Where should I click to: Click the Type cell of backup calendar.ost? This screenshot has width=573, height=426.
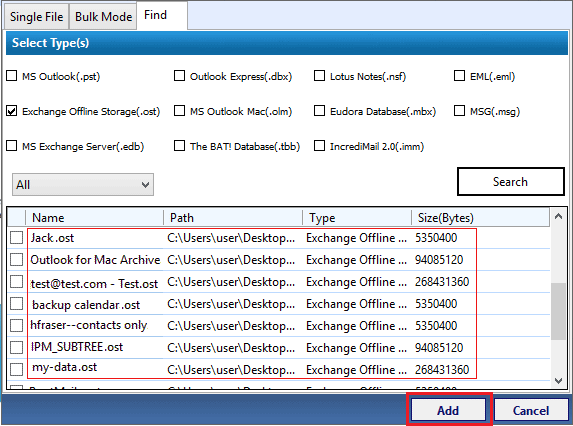point(356,304)
